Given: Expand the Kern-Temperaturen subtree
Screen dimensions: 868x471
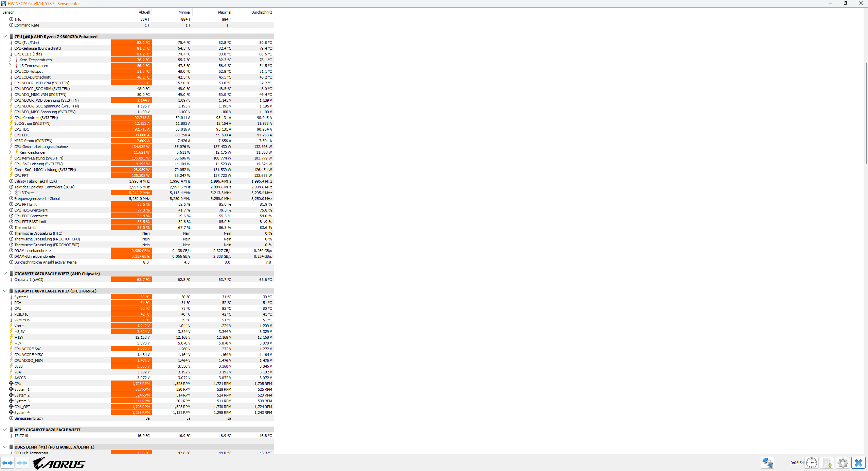Looking at the screenshot, I should 10,60.
